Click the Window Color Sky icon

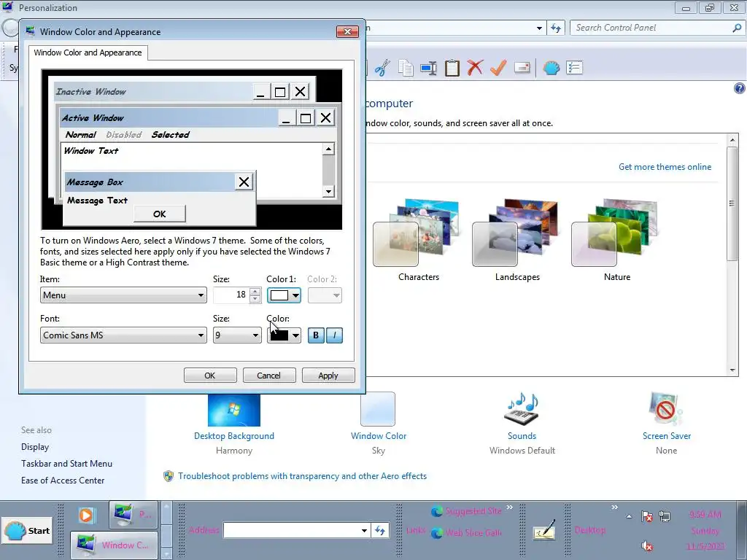coord(378,409)
